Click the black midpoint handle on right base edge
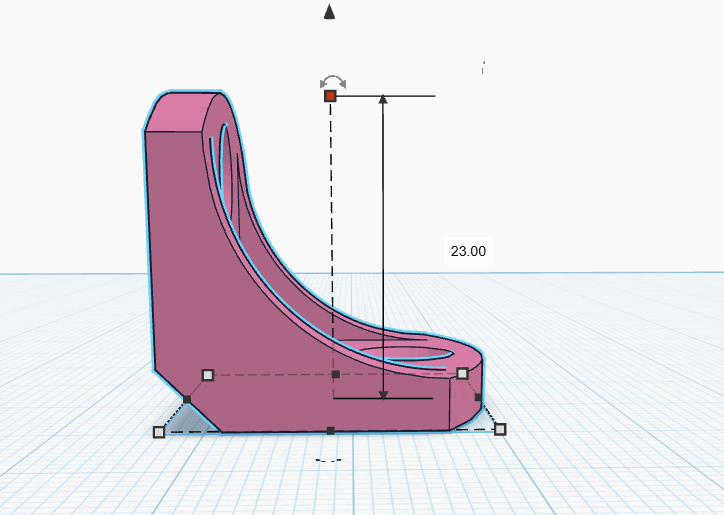Viewport: 724px width, 515px height. pyautogui.click(x=478, y=397)
